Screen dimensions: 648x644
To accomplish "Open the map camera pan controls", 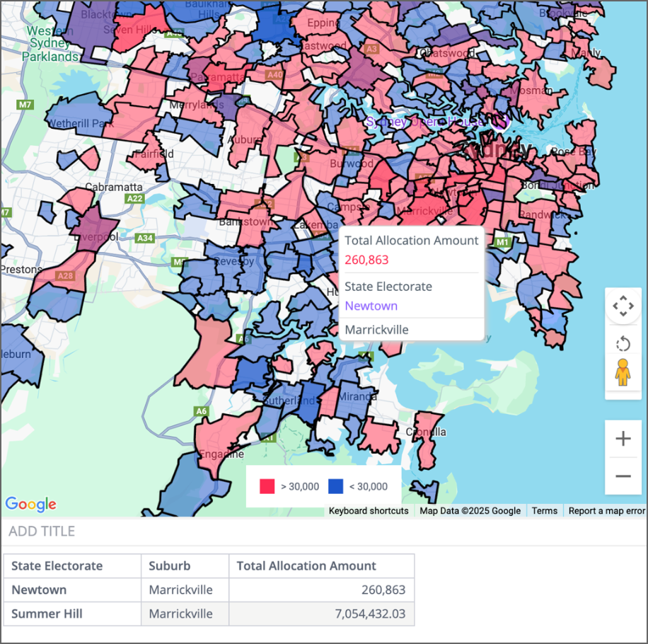I will [623, 306].
